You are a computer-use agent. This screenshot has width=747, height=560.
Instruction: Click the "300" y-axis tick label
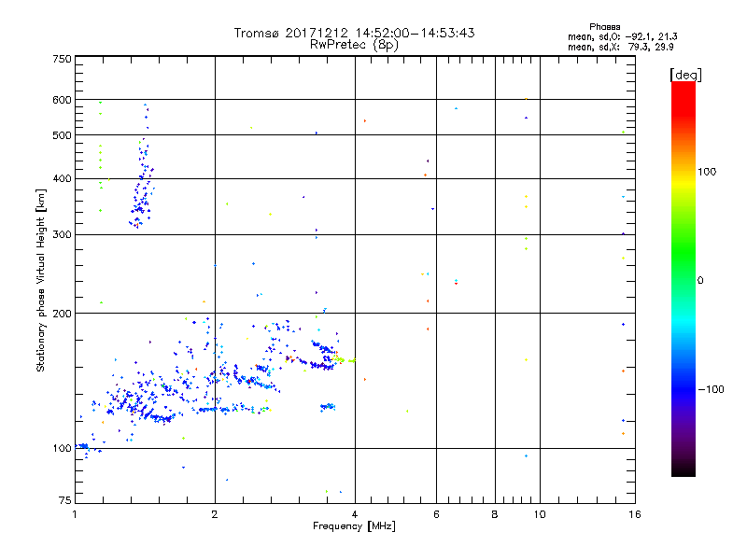[62, 235]
